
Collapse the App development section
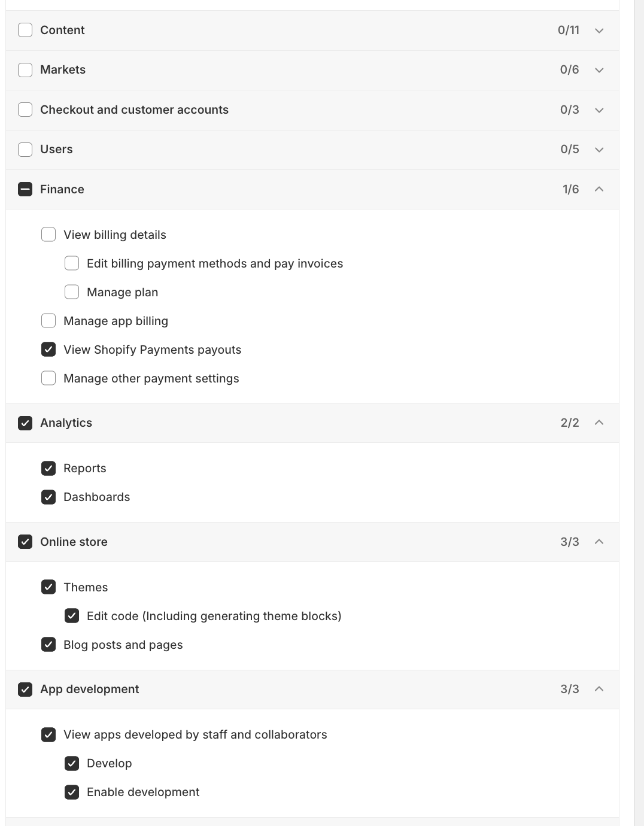(x=599, y=689)
